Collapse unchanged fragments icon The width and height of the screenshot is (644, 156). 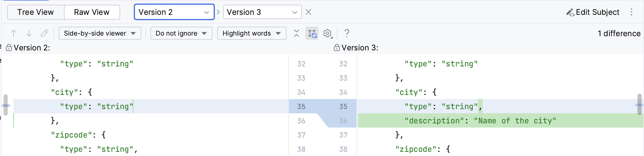(297, 33)
